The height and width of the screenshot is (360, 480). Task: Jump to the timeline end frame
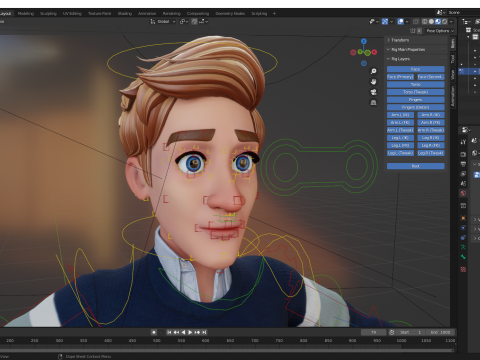pos(204,332)
